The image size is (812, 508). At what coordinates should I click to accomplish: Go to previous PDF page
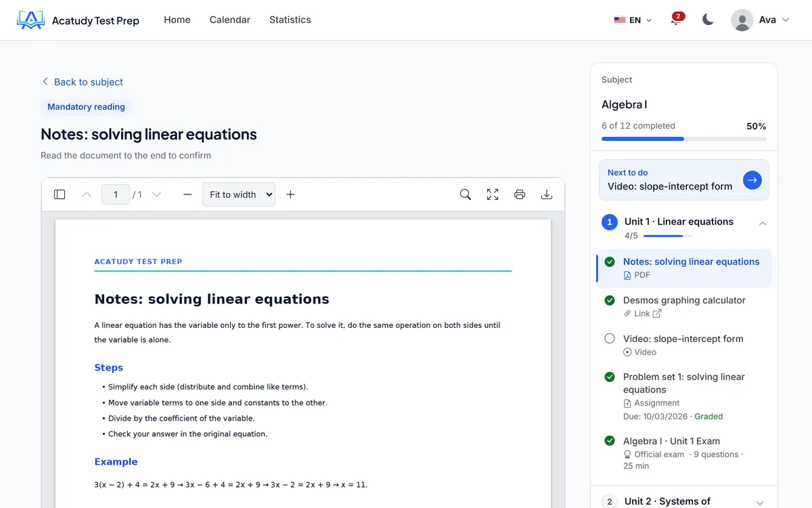point(87,194)
